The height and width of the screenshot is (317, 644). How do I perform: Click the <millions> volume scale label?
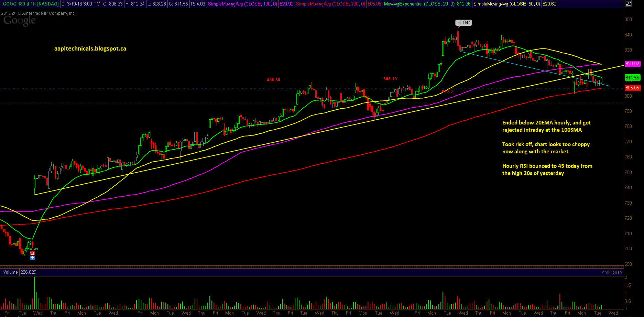(x=612, y=272)
